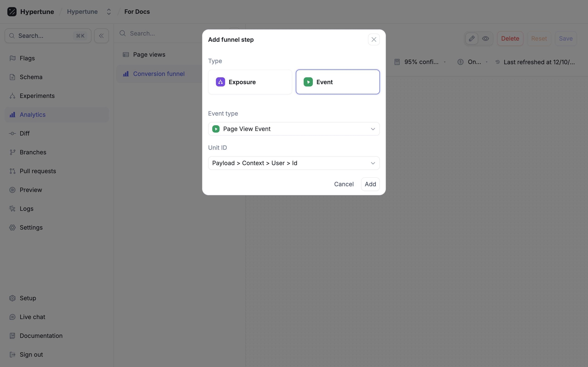
Task: Click the sidebar Search field
Action: point(48,36)
